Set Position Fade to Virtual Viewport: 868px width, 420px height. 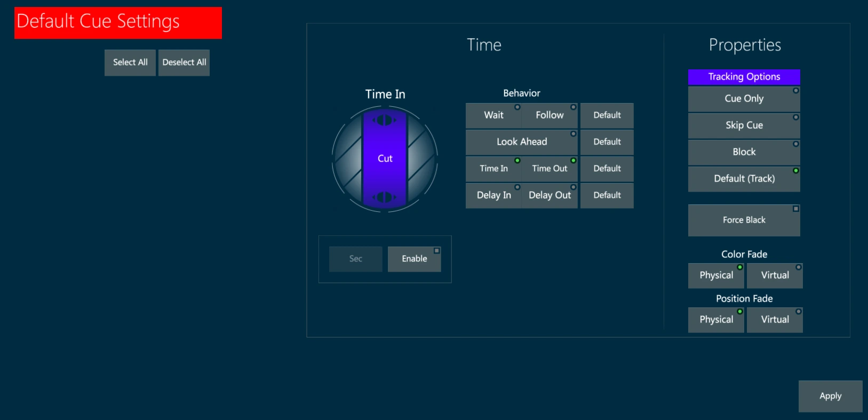point(775,320)
